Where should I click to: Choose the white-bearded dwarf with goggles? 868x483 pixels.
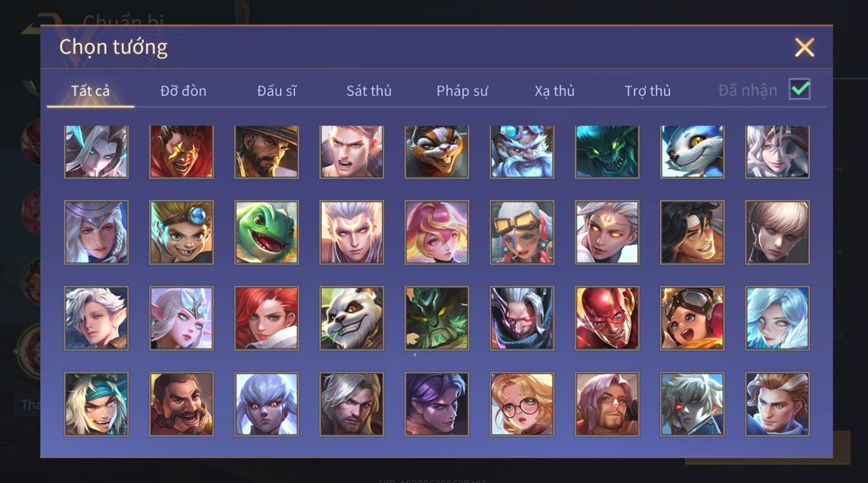pyautogui.click(x=522, y=152)
